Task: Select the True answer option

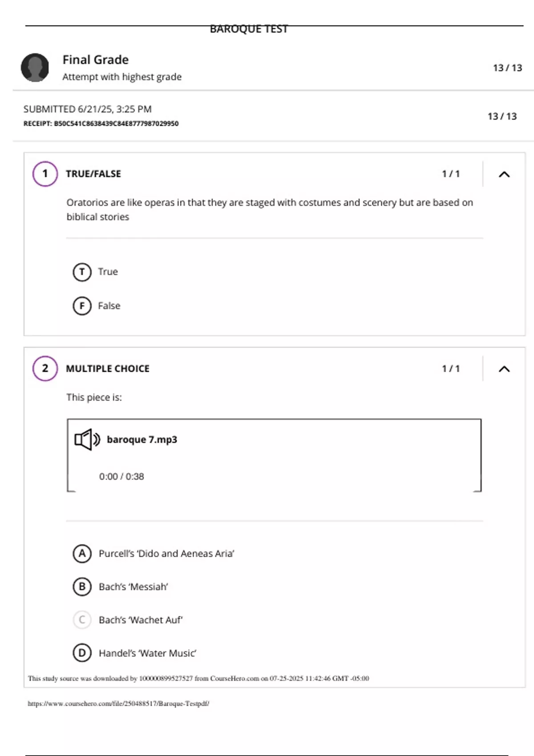Action: click(82, 272)
